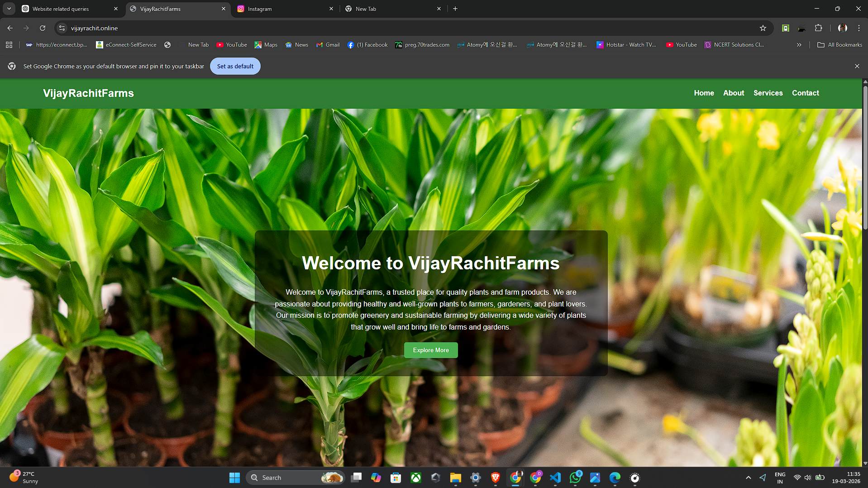Launch WhatsApp from the taskbar
Viewport: 868px width, 488px height.
[x=575, y=478]
